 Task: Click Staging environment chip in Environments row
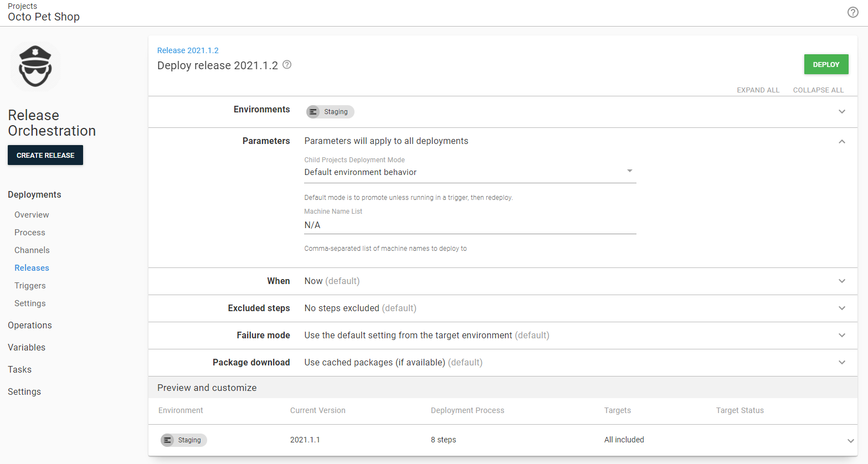point(330,112)
